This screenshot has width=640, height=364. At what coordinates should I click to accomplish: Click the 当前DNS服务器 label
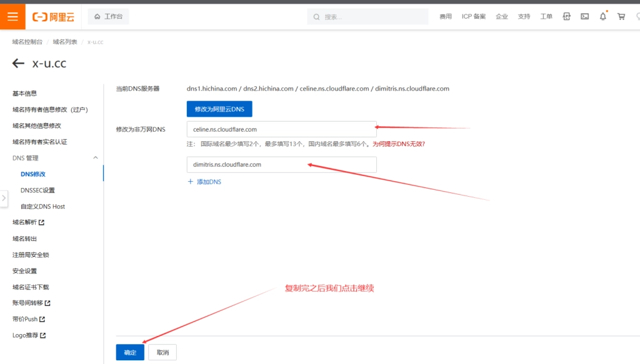138,89
